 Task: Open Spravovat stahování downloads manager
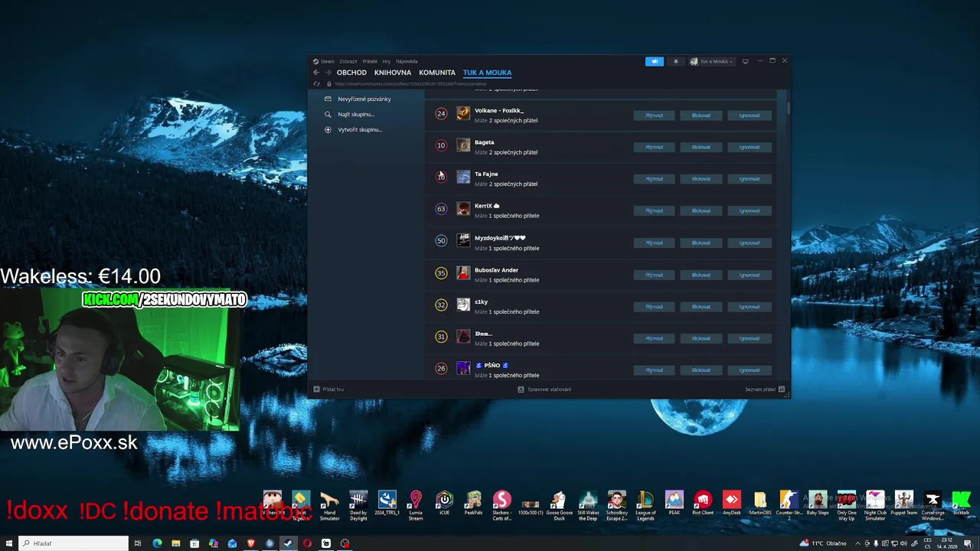[x=544, y=390]
